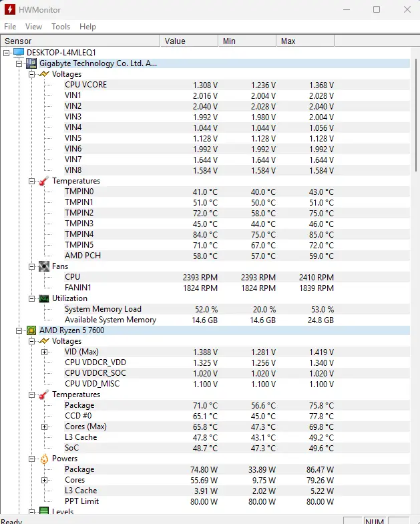420x524 pixels.
Task: Click the Powers flame icon
Action: [44, 459]
